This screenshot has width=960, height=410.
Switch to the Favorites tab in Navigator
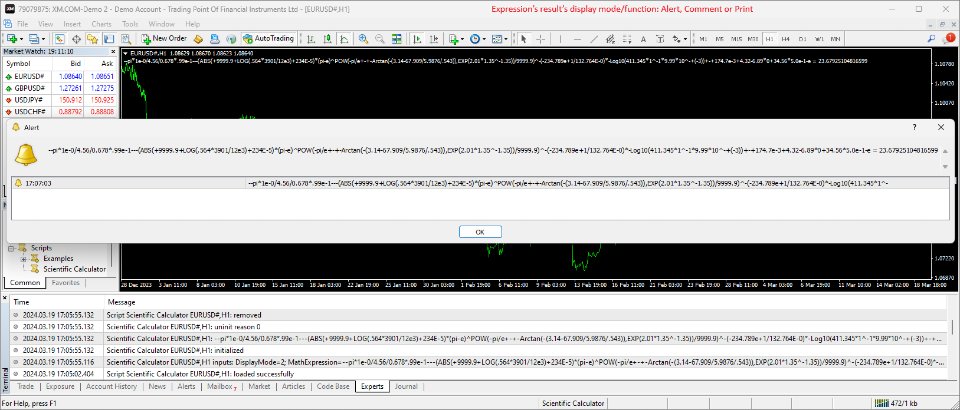pos(65,283)
